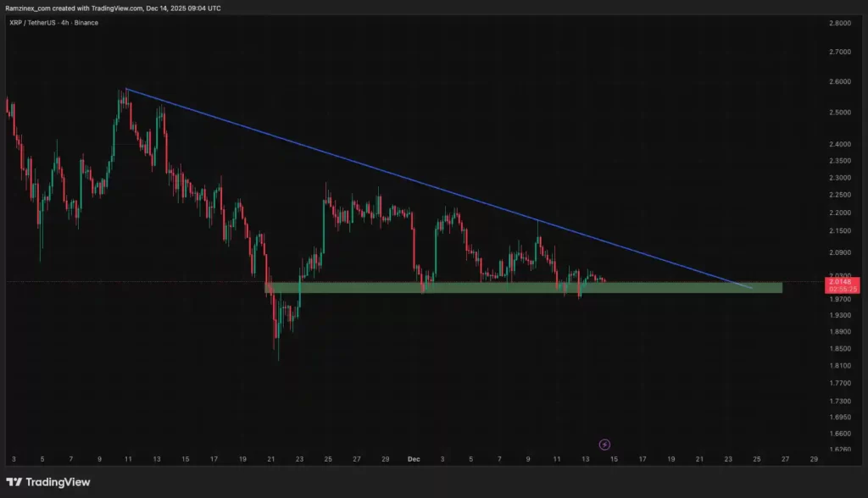Click the 2.5000 price level on axis
The height and width of the screenshot is (498, 868).
pos(839,112)
